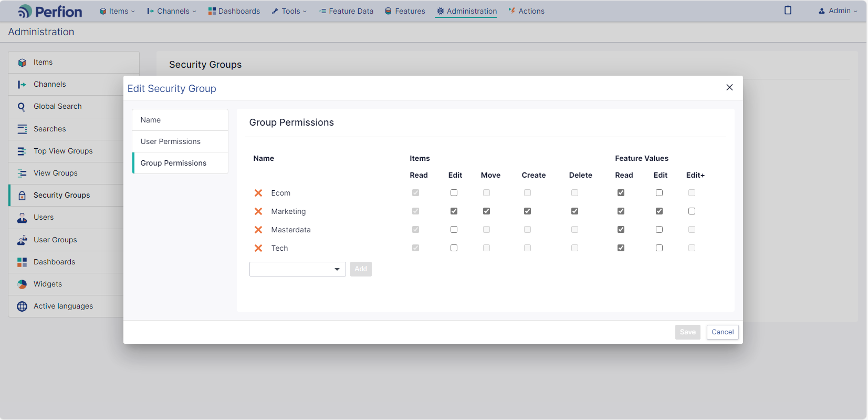Expand the Channels menu in navbar

tap(171, 11)
